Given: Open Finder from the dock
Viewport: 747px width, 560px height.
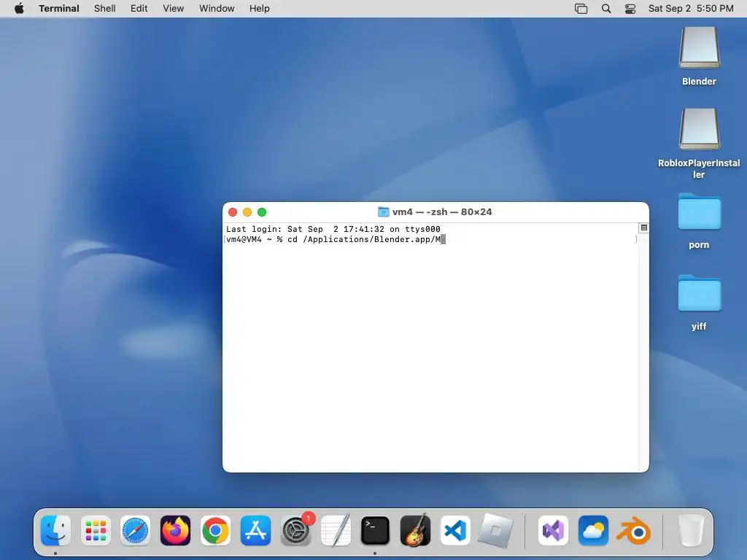Looking at the screenshot, I should pyautogui.click(x=55, y=531).
